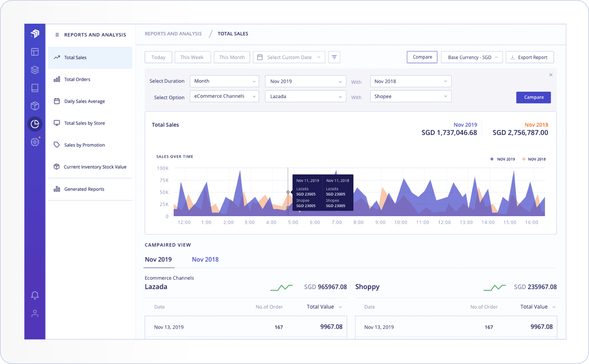
Task: Toggle the NOV 2018 legend in the chart
Action: (534, 159)
